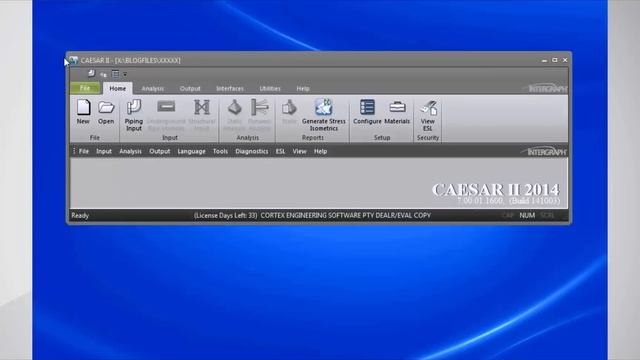Image resolution: width=640 pixels, height=360 pixels.
Task: Run Static Analysis from ribbon
Action: tap(235, 115)
